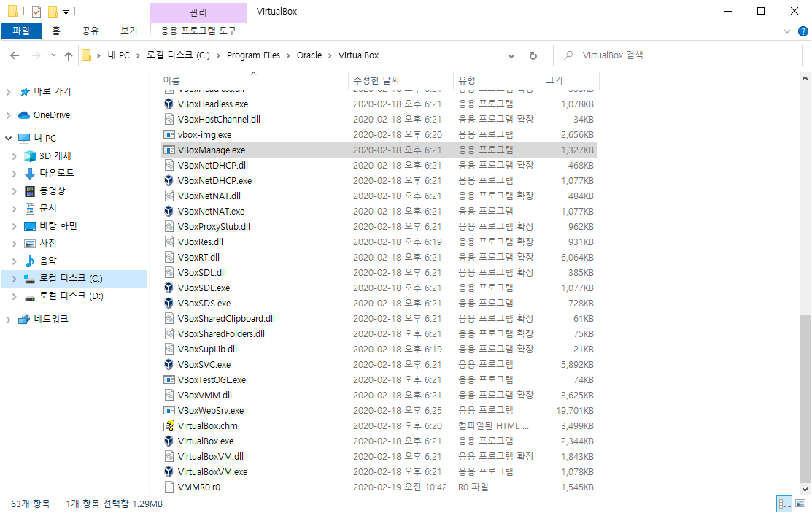Open the address bar history dropdown
Viewport: 812px width, 513px height.
click(511, 55)
